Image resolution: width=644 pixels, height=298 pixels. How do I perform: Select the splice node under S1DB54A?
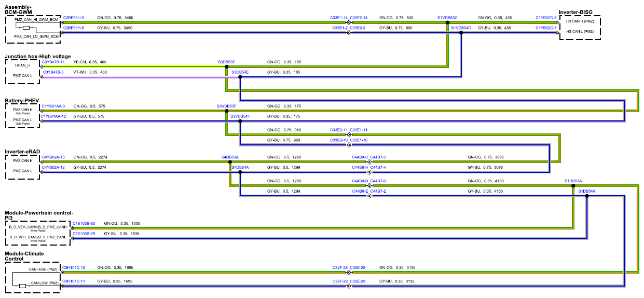(x=587, y=196)
